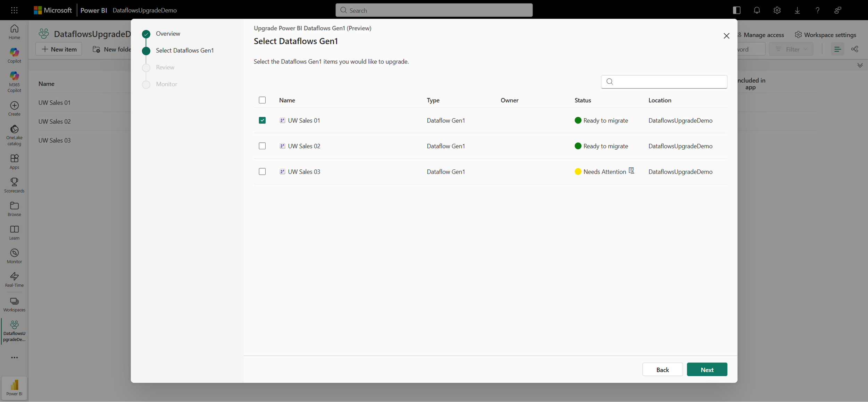The image size is (868, 402).
Task: Jump to the Review step
Action: (165, 67)
